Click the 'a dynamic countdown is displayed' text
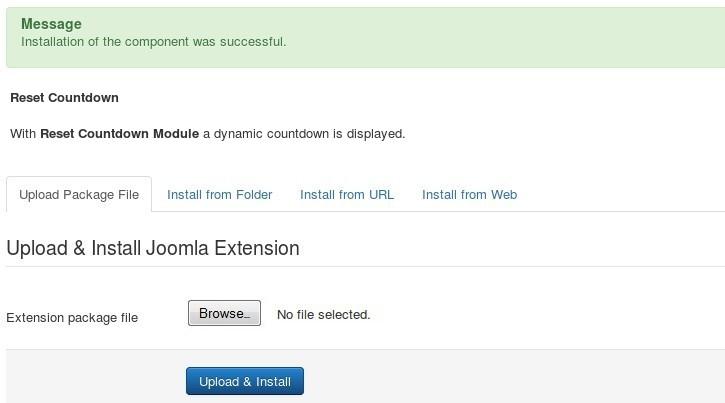 click(304, 134)
